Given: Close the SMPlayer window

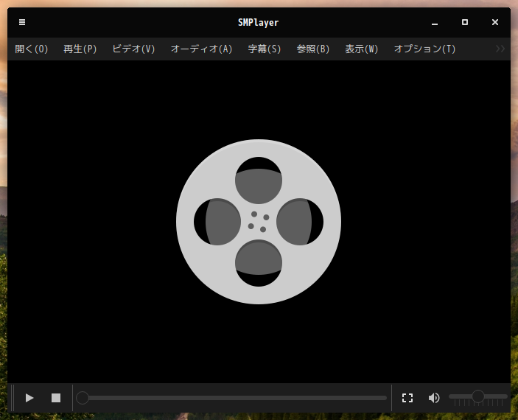Looking at the screenshot, I should click(x=495, y=22).
